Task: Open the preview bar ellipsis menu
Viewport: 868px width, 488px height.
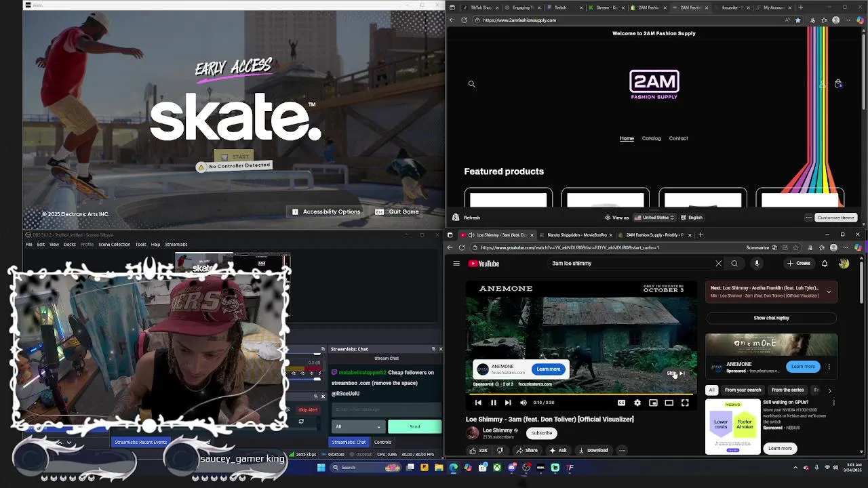Action: 808,218
